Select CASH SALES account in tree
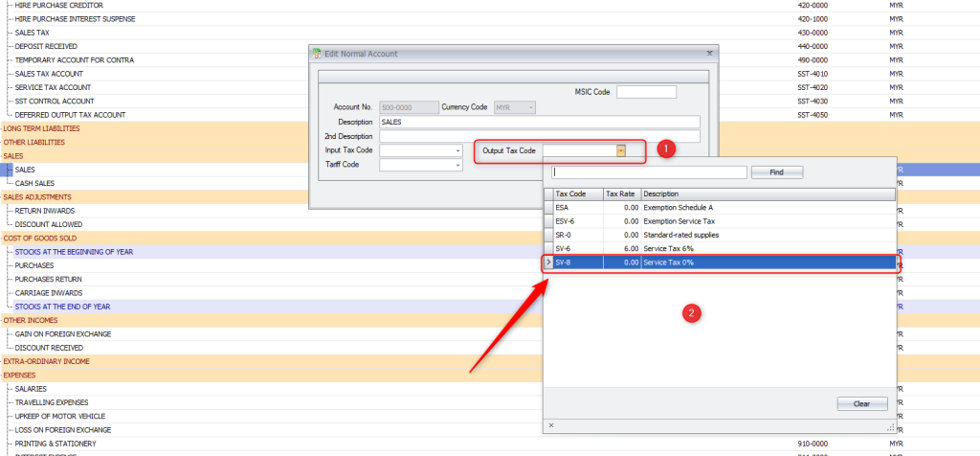Screen dimensions: 980x456 pyautogui.click(x=34, y=183)
